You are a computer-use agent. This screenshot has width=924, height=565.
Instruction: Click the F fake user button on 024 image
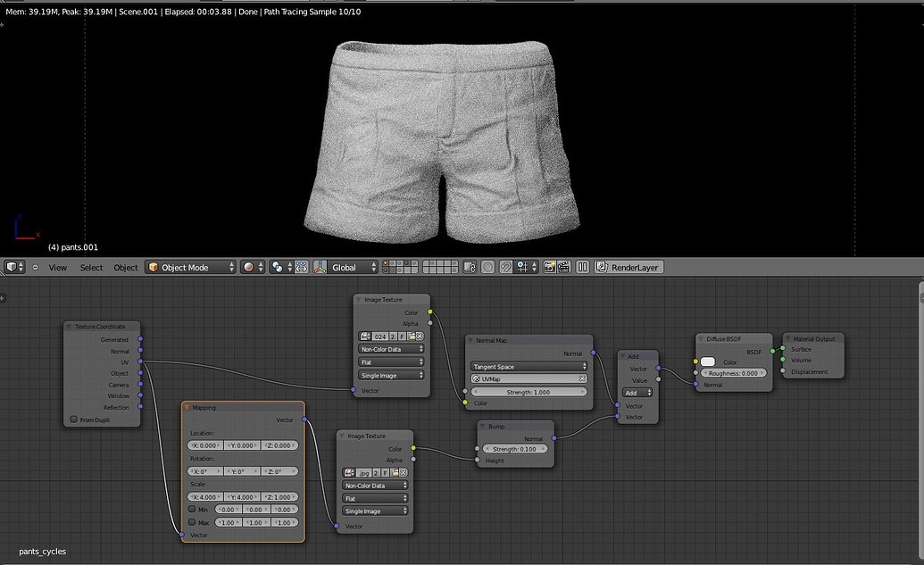402,337
